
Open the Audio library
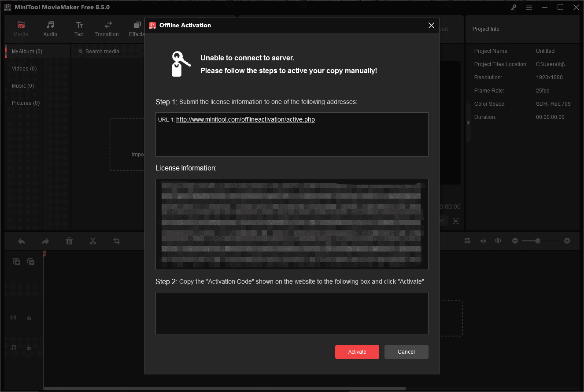click(x=50, y=29)
